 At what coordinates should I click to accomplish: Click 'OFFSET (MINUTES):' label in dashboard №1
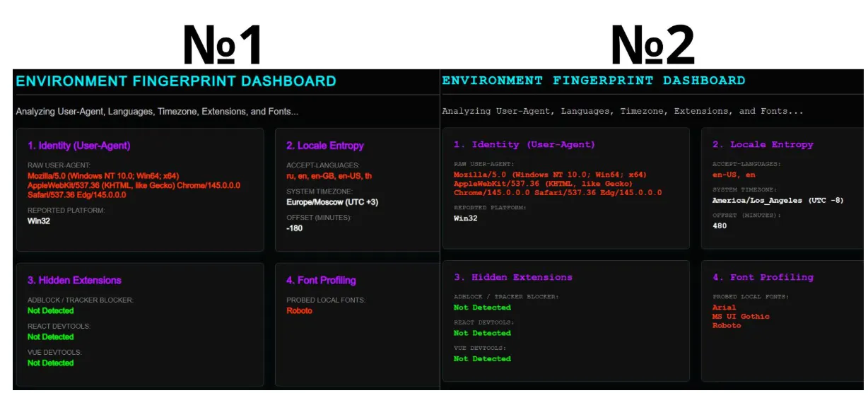click(x=318, y=218)
